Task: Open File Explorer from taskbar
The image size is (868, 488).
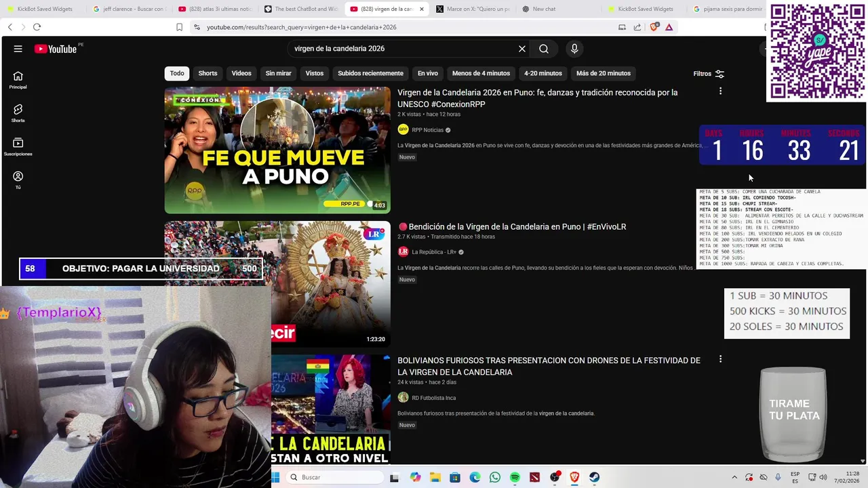Action: pos(435,477)
